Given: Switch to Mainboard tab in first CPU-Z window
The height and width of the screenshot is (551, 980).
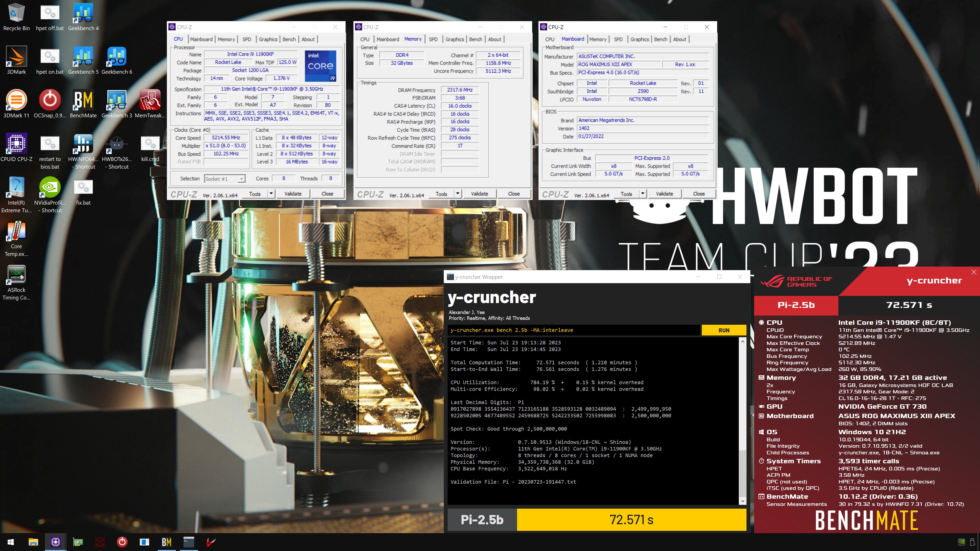Looking at the screenshot, I should click(x=201, y=39).
